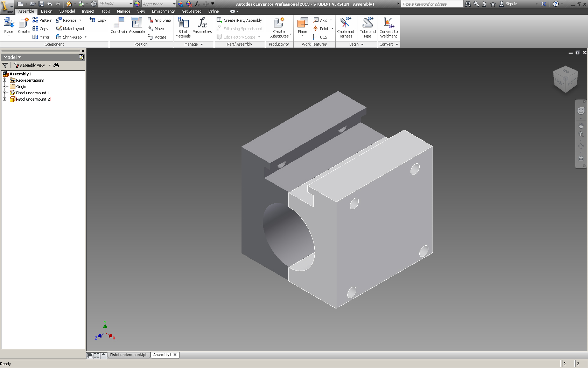
Task: Select the Move component tool
Action: pyautogui.click(x=156, y=29)
